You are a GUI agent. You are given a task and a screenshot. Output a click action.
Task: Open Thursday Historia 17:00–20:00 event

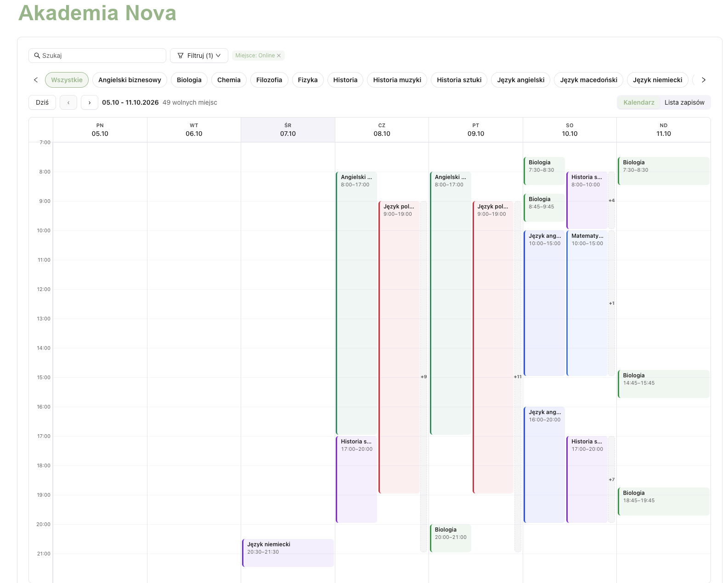pos(356,479)
